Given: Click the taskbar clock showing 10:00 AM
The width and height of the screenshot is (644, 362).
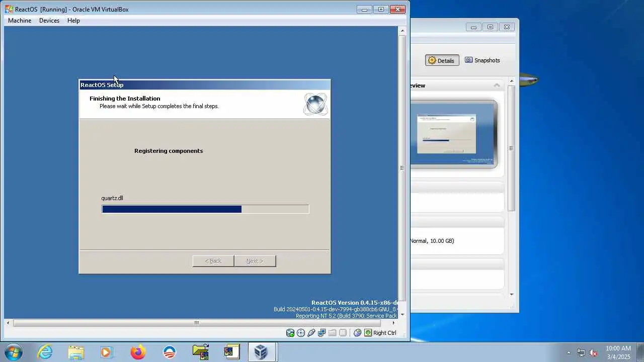Looking at the screenshot, I should (618, 352).
